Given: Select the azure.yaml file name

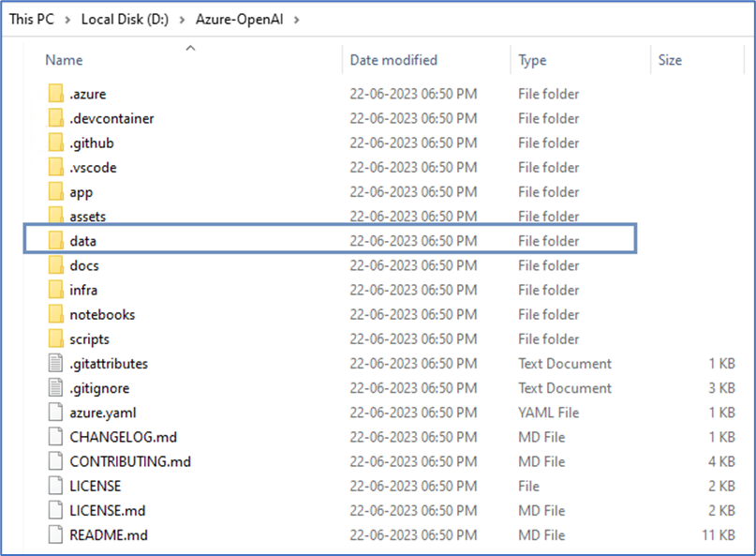Looking at the screenshot, I should click(x=103, y=413).
